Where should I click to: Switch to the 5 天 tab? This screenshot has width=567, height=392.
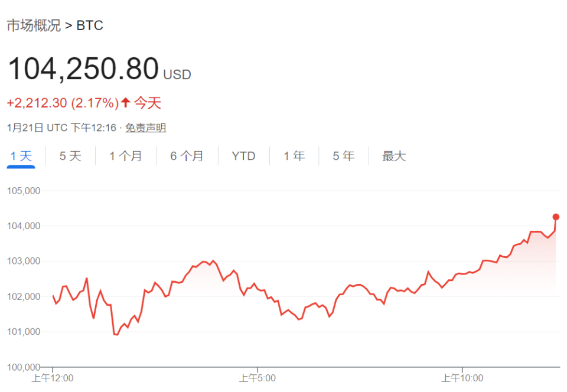70,156
